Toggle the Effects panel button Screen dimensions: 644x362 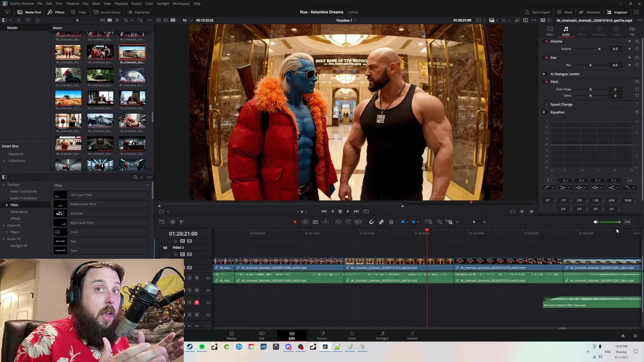coord(56,12)
